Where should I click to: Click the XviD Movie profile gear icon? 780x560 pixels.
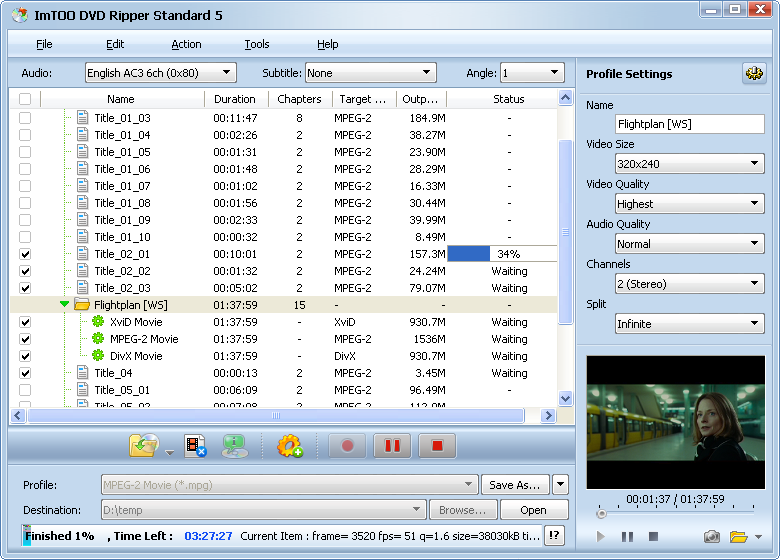click(98, 322)
